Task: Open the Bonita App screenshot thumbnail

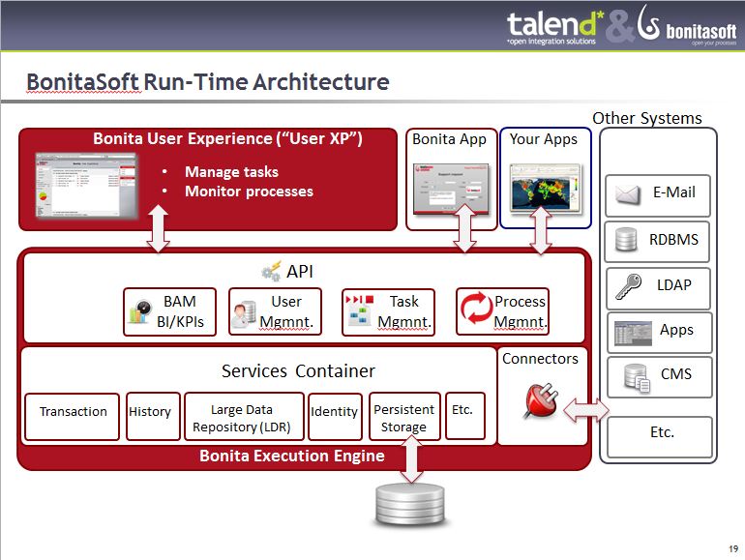Action: click(451, 189)
